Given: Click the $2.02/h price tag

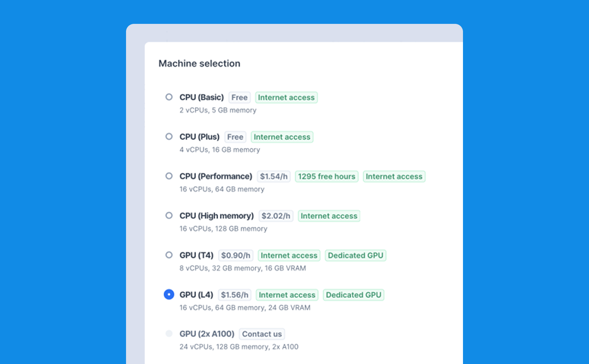Looking at the screenshot, I should pyautogui.click(x=276, y=216).
